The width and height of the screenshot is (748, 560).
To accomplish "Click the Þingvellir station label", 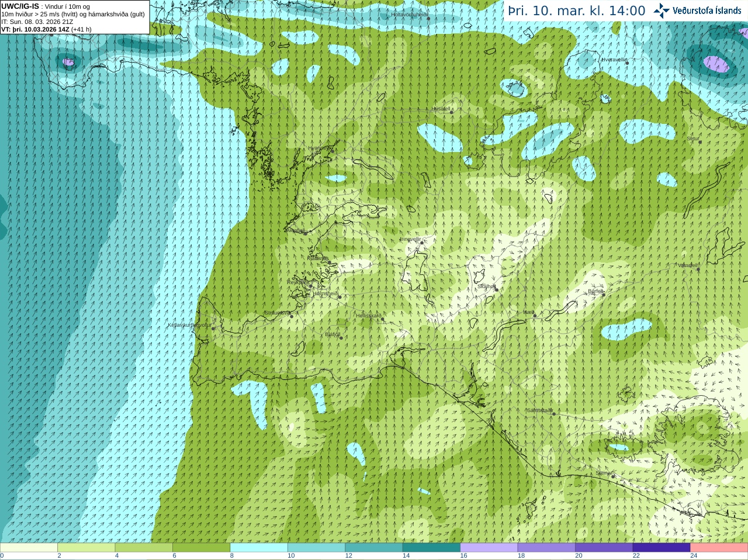I will tap(410, 239).
